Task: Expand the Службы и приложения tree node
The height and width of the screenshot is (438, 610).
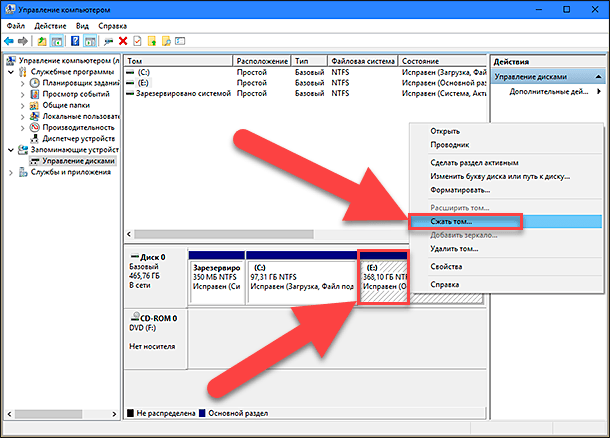Action: (10, 171)
